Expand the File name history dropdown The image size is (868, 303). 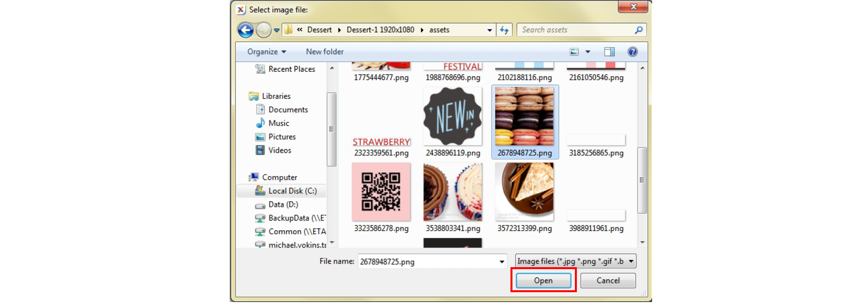[x=502, y=262]
